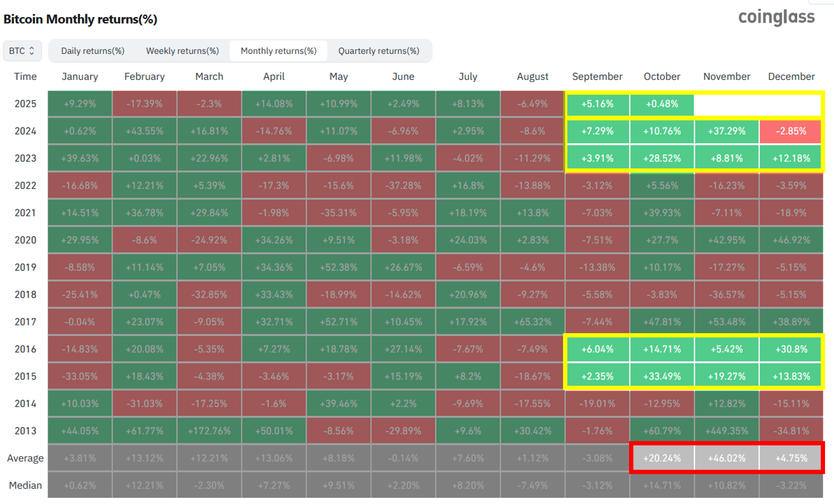Click the coinglass logo

coord(776,17)
